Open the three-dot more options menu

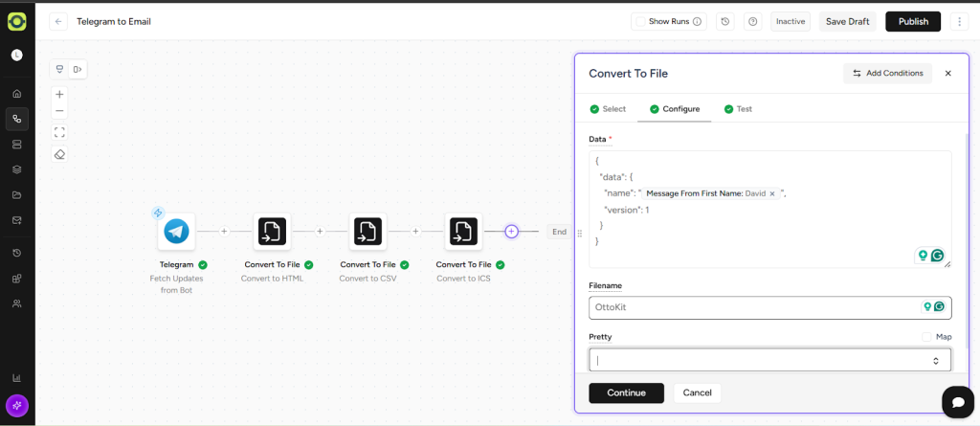(x=960, y=21)
